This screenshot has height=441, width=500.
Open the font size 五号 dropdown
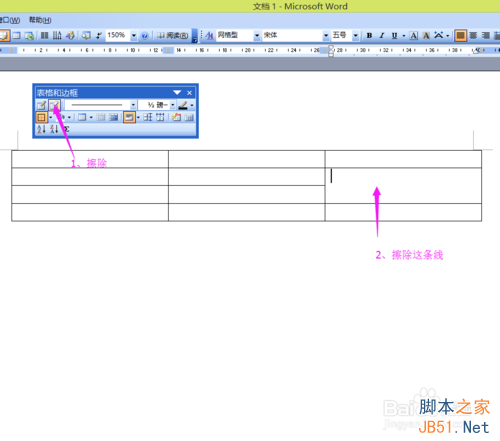[356, 35]
